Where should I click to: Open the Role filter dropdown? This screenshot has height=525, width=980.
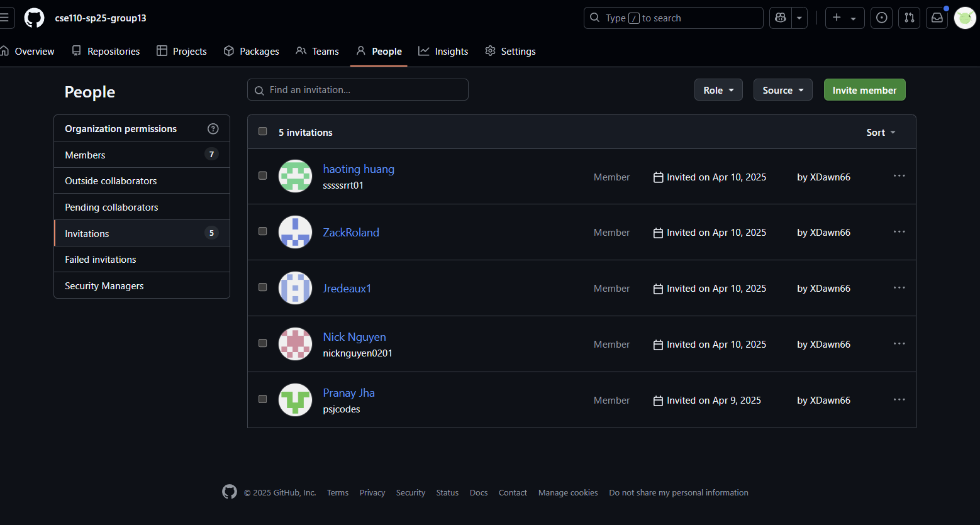(718, 90)
